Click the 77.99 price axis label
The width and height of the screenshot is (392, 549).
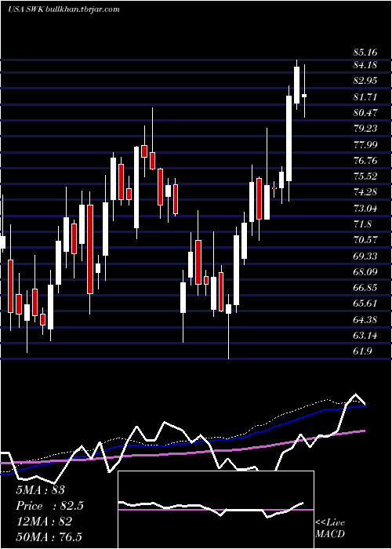(x=365, y=144)
